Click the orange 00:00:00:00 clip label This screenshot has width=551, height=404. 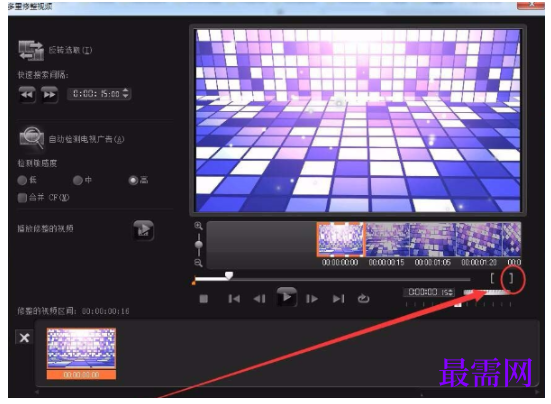tap(81, 374)
